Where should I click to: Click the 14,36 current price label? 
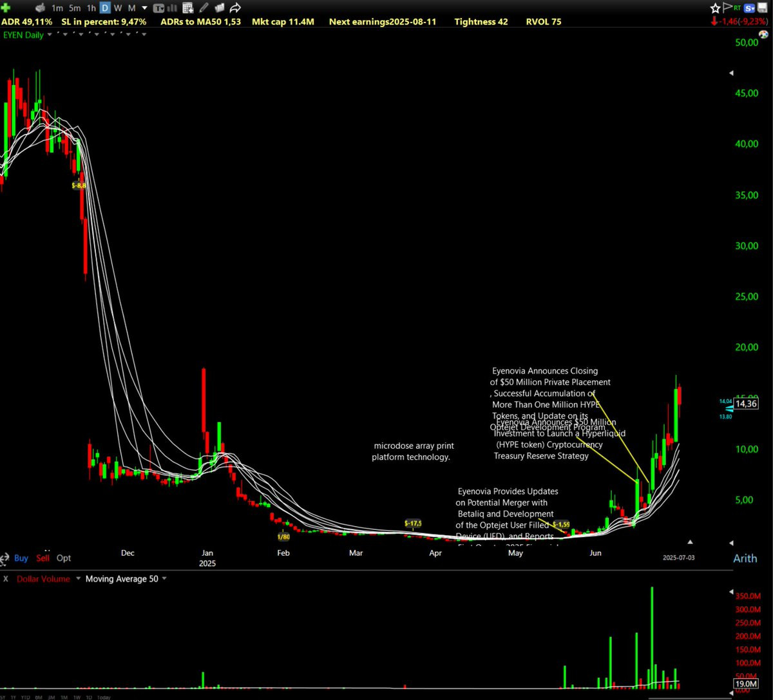click(746, 404)
